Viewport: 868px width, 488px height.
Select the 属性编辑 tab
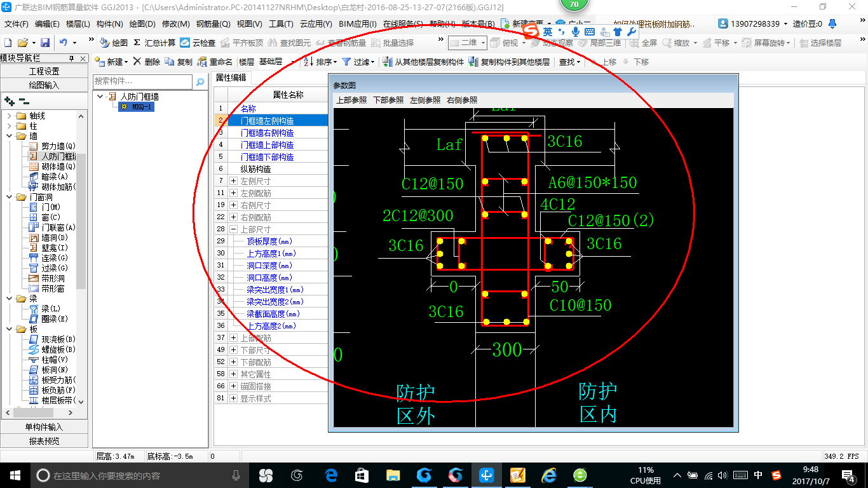(231, 78)
